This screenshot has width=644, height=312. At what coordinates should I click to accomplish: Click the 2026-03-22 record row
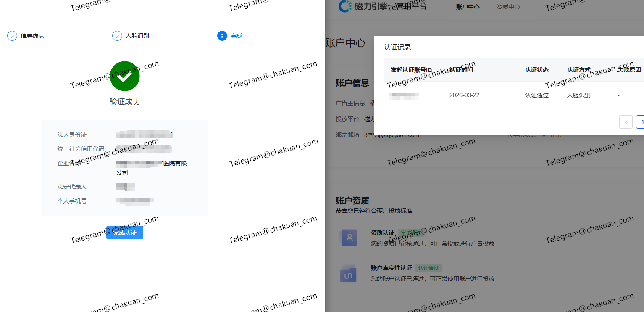click(514, 95)
